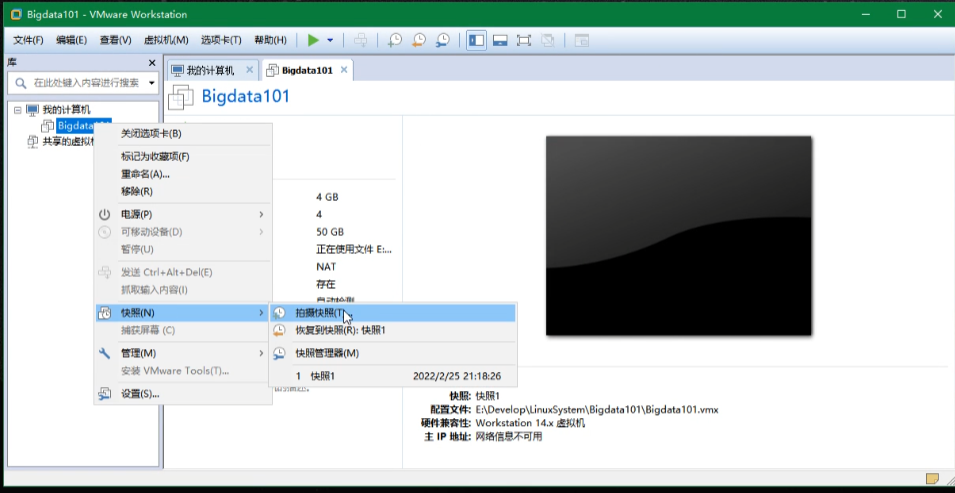Open the 快照(N) submenu entry

point(183,313)
